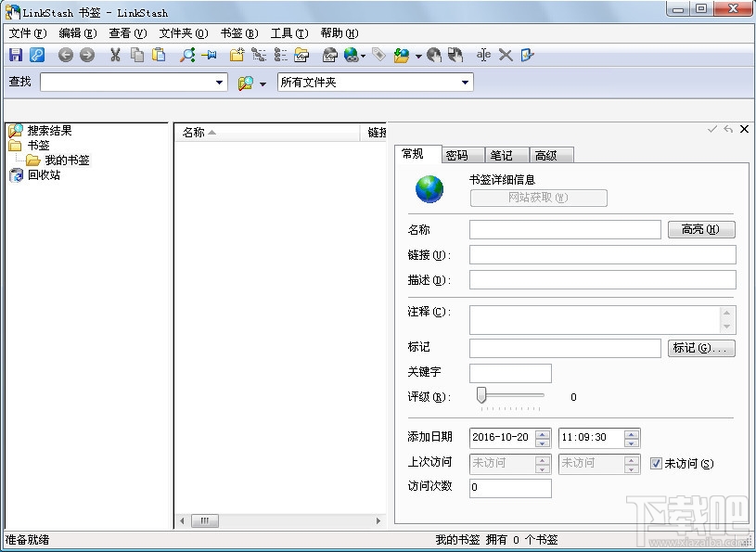
Task: Expand the 所有文件夹 folder dropdown
Action: (x=465, y=83)
